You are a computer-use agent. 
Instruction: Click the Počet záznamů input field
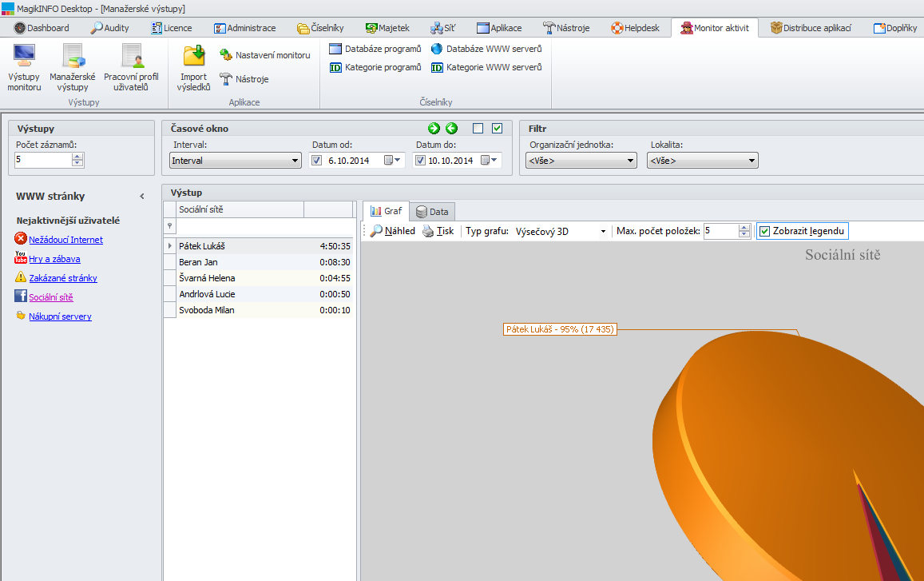[x=43, y=160]
